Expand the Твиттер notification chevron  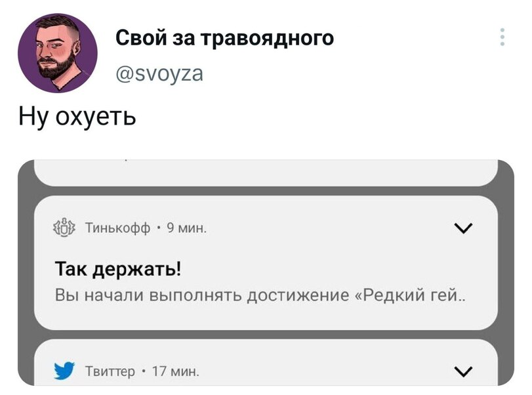462,372
